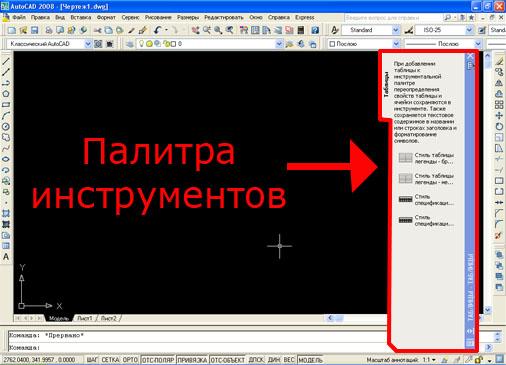
Task: Select the Erase tool in the Modify toolbar
Action: [x=499, y=61]
